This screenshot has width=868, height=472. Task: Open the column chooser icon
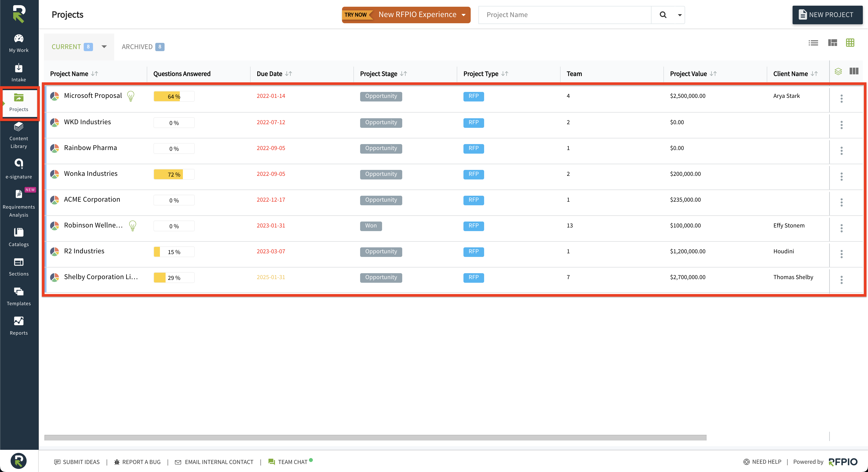coord(854,71)
